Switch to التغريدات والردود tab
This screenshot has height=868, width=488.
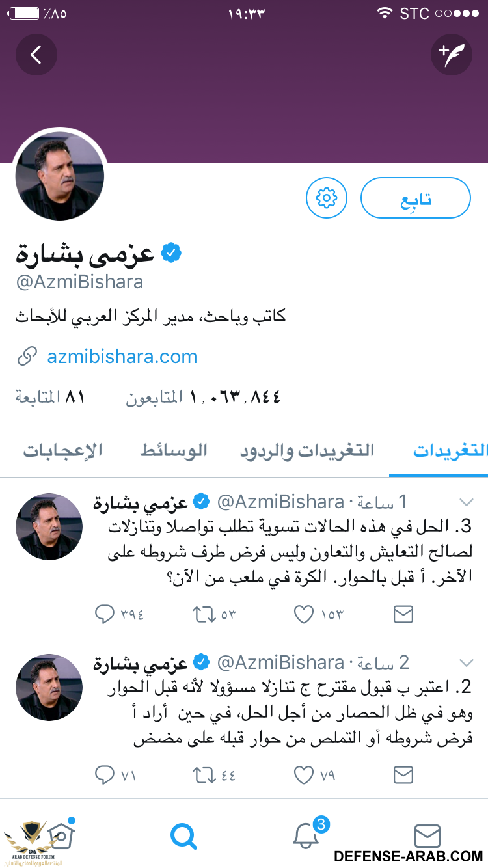[307, 451]
